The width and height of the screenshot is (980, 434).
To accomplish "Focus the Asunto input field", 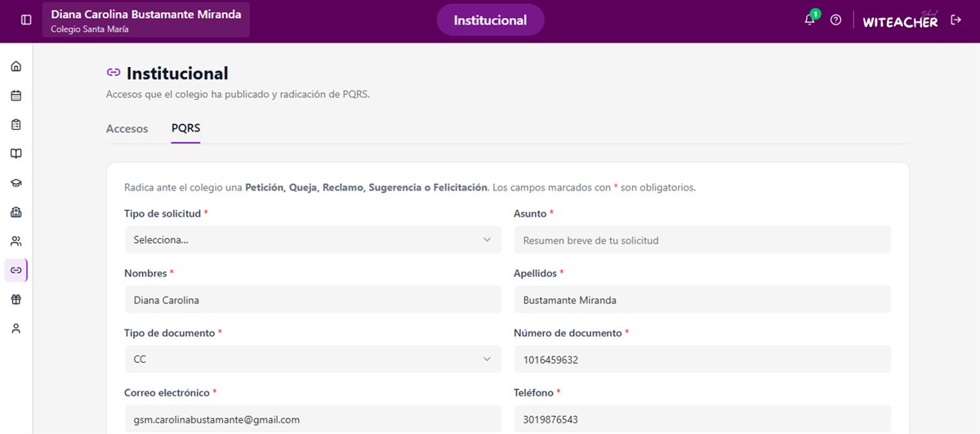I will [x=702, y=239].
